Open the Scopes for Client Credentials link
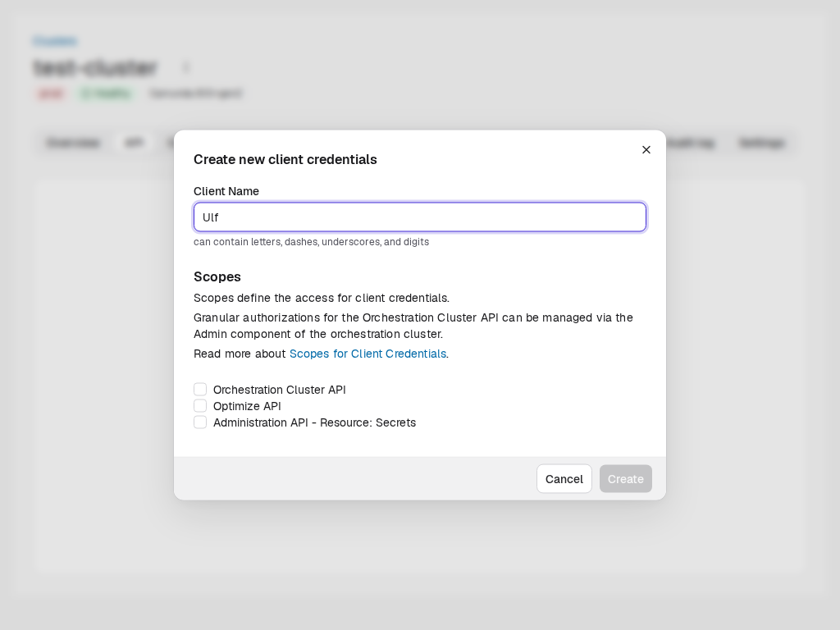840x630 pixels. point(367,354)
